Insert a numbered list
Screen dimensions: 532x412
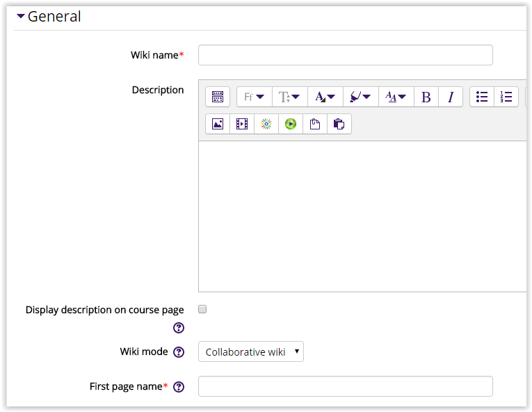coord(506,97)
